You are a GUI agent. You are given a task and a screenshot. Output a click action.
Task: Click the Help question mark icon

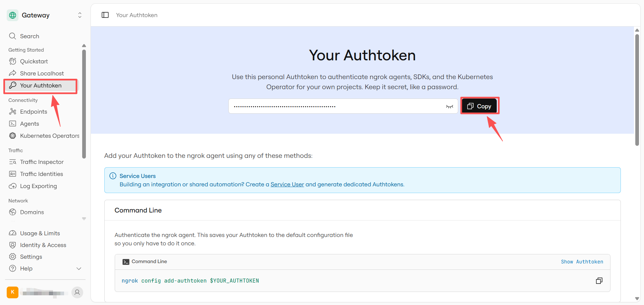tap(13, 268)
